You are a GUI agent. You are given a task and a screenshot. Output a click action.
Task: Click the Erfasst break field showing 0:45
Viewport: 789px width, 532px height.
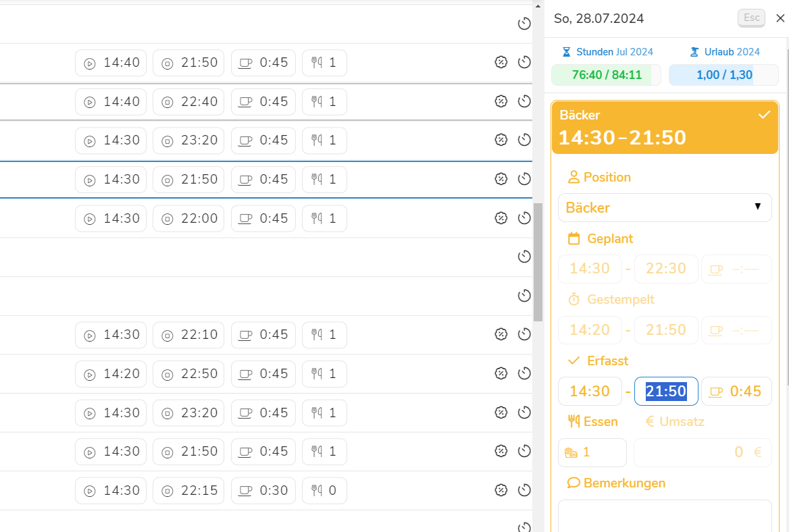tap(736, 391)
